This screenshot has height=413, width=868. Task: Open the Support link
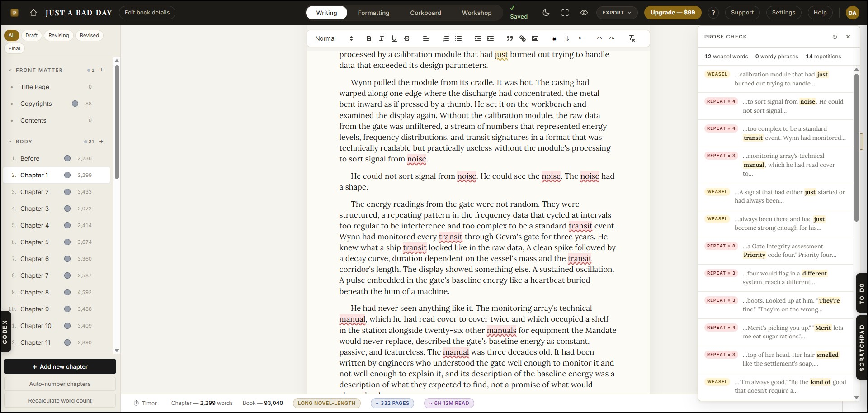pos(742,13)
